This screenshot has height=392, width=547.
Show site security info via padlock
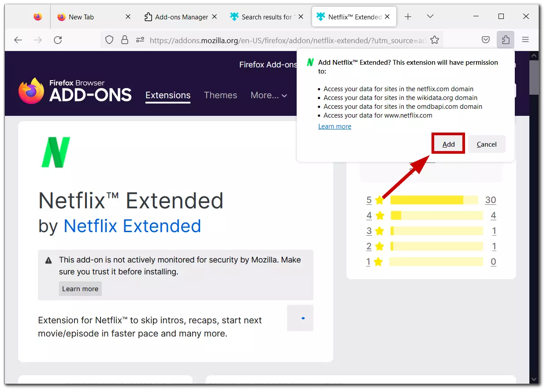[x=125, y=40]
